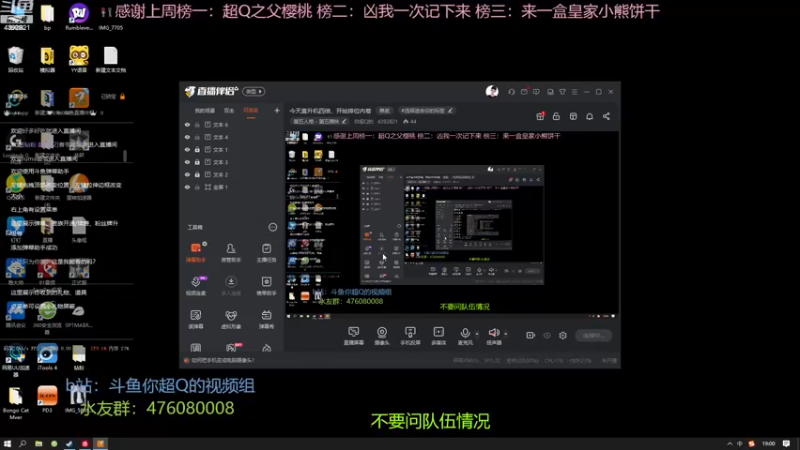This screenshot has width=800, height=450.
Task: Toggle visibility eye for 全屏 1 layer
Action: pos(187,187)
